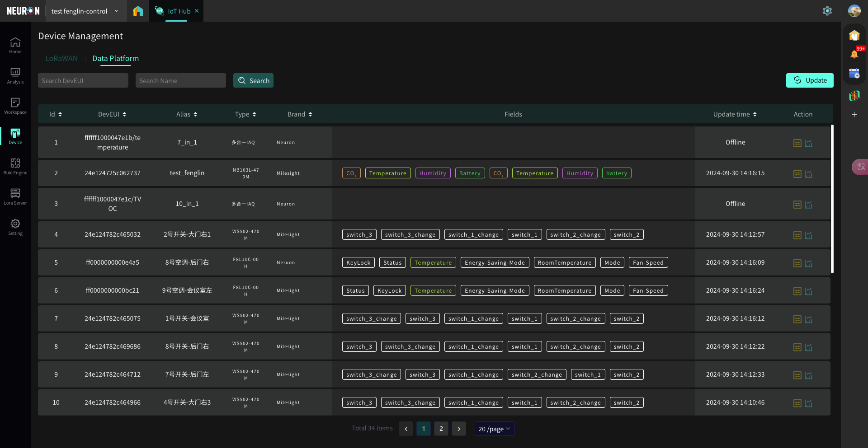Click the next page arrow
868x448 pixels.
click(x=459, y=429)
